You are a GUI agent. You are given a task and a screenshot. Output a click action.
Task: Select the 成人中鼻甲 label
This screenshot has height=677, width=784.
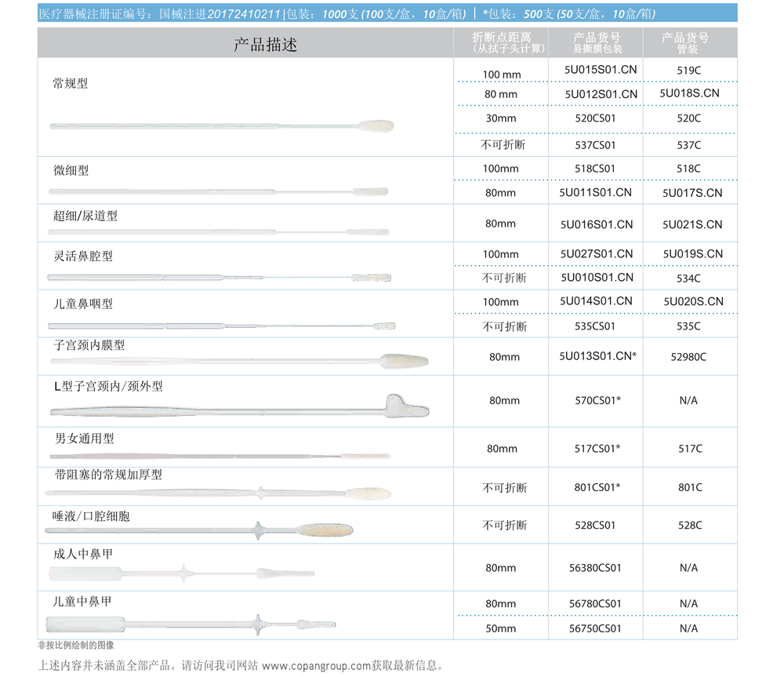(x=83, y=555)
